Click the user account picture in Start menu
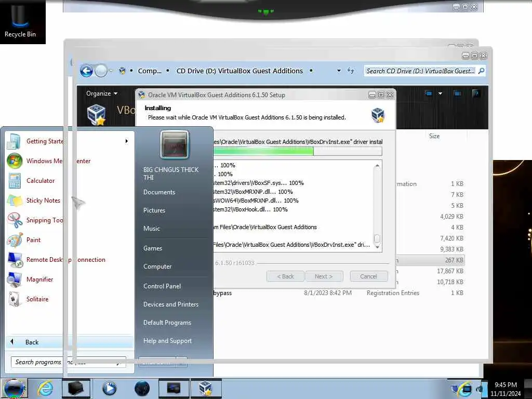532x399 pixels. point(175,145)
